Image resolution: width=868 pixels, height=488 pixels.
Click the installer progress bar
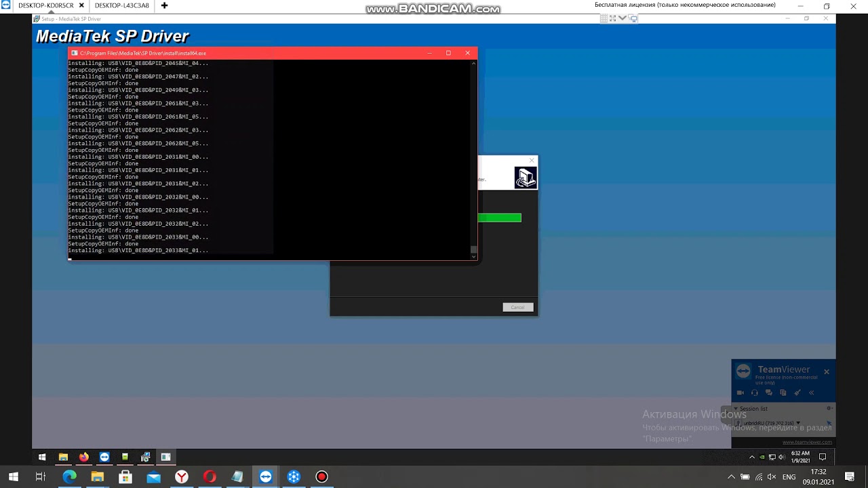(x=499, y=218)
